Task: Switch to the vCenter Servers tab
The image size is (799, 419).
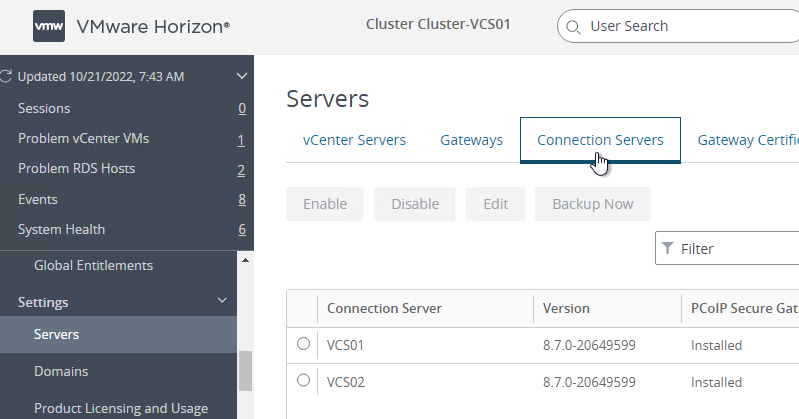Action: pyautogui.click(x=354, y=140)
